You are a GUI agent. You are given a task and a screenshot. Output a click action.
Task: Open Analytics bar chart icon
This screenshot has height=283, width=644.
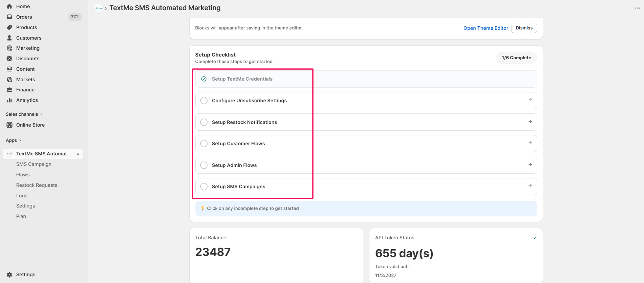tap(9, 100)
